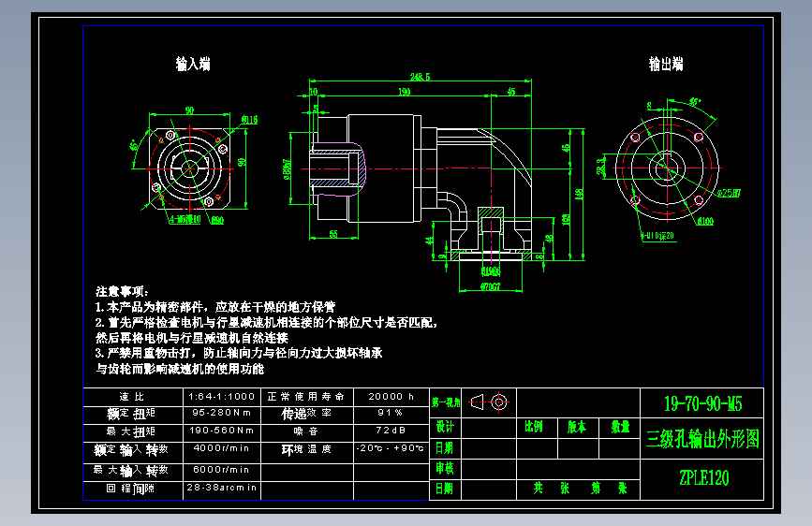Viewport: 812px width, 526px height.
Task: Click the '输出端' view label
Action: tap(666, 65)
